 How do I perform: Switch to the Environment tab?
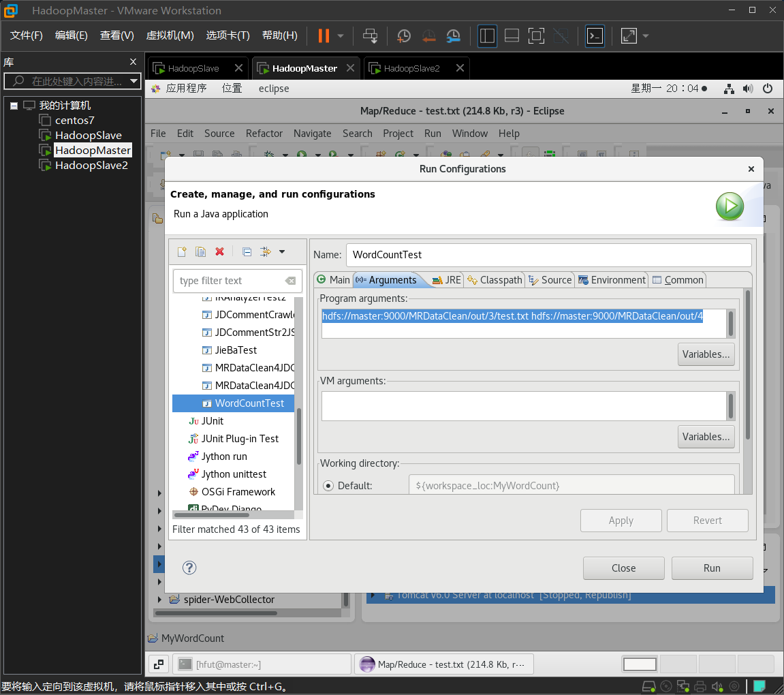pos(612,280)
